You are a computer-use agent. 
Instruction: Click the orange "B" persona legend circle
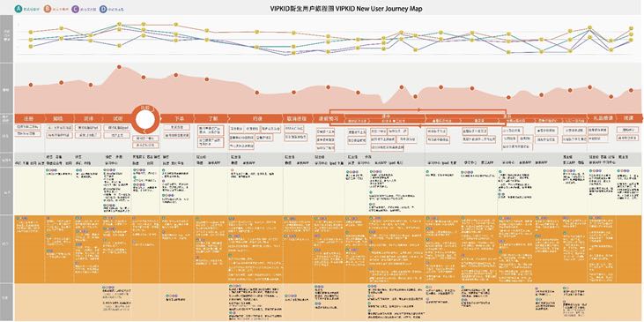tap(48, 9)
